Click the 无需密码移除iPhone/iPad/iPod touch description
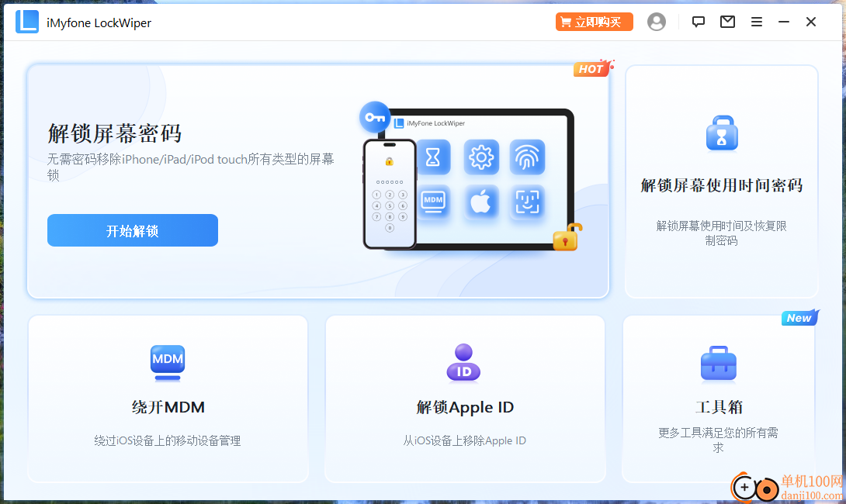 [190, 167]
